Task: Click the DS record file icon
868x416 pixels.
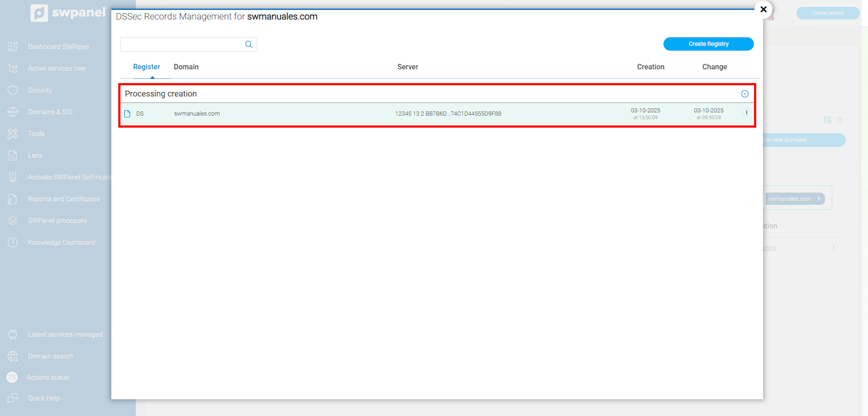Action: (x=127, y=114)
